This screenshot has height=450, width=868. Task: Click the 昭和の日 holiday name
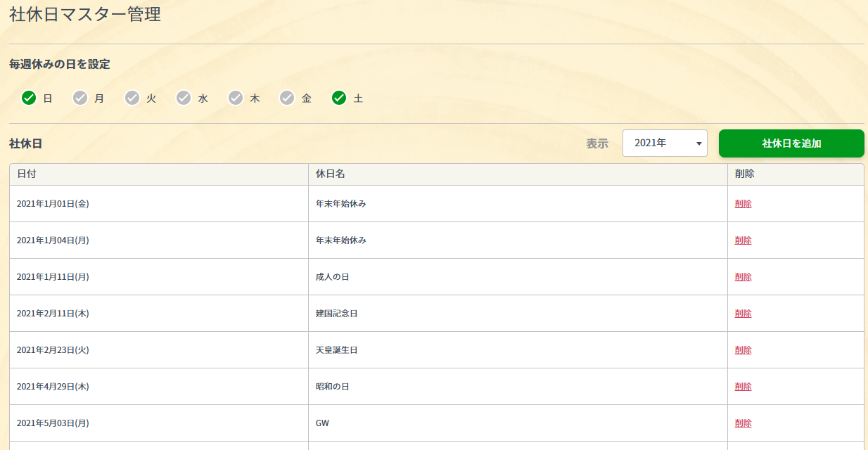(x=333, y=387)
